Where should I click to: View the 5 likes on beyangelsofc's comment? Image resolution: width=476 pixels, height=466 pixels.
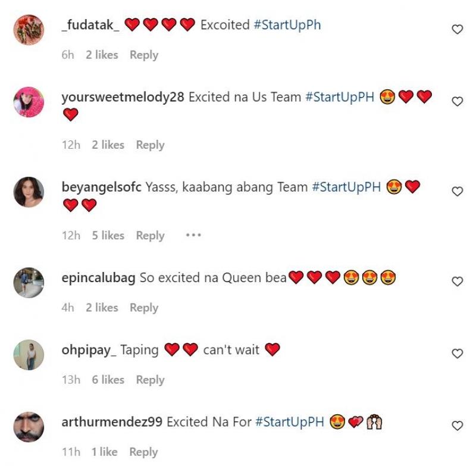tap(108, 236)
